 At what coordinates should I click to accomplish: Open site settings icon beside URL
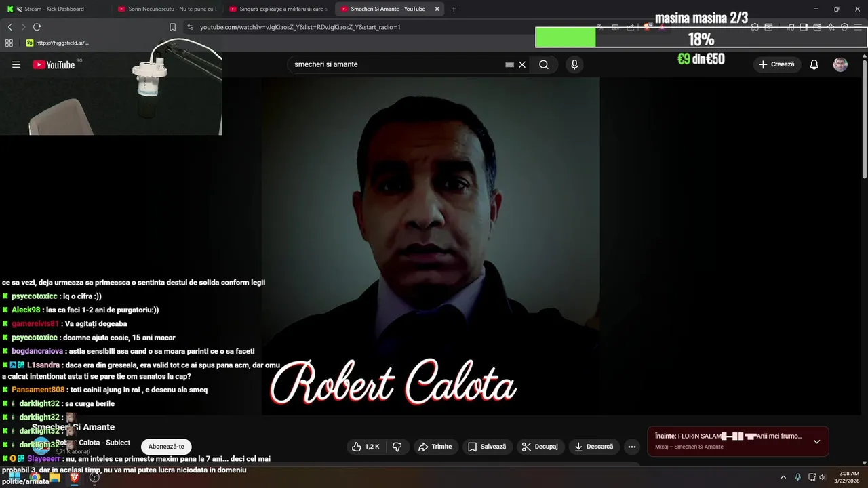190,27
